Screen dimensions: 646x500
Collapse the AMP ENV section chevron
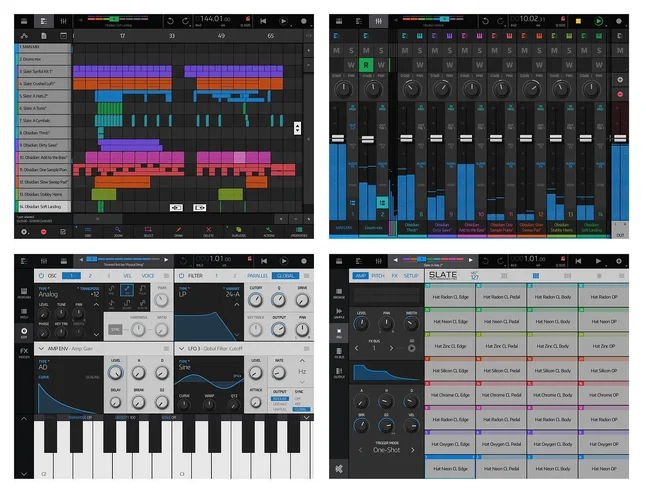click(41, 348)
